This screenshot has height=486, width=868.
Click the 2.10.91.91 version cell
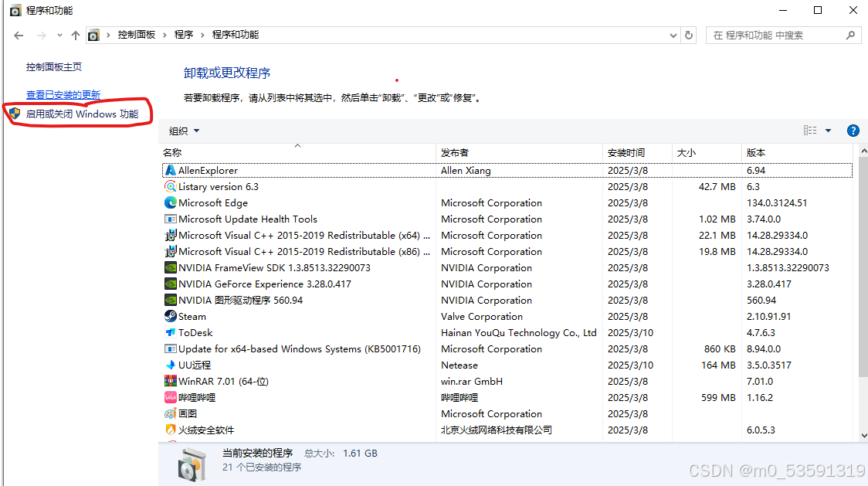click(x=769, y=317)
